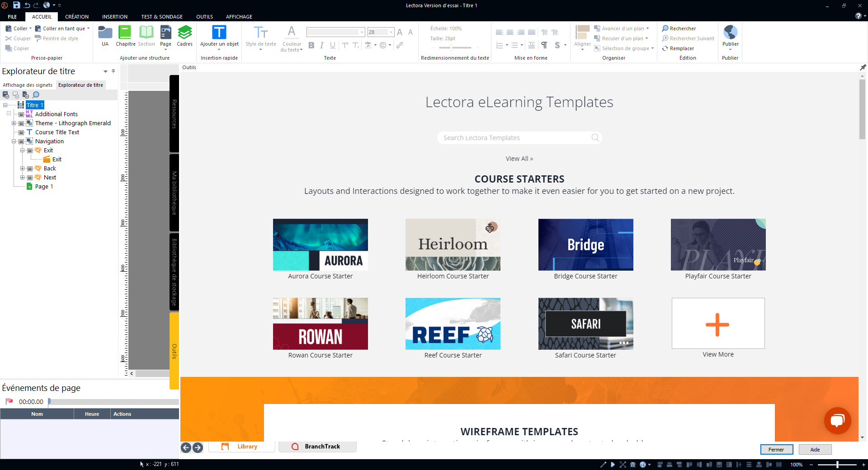The image size is (868, 470).
Task: Click the forward arrow navigation button
Action: pos(198,447)
